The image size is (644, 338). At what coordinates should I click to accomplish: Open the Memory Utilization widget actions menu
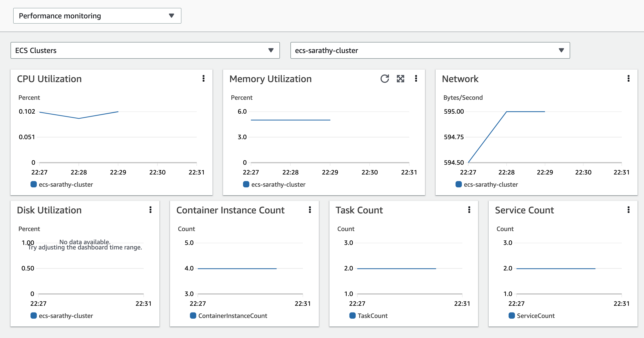[416, 79]
